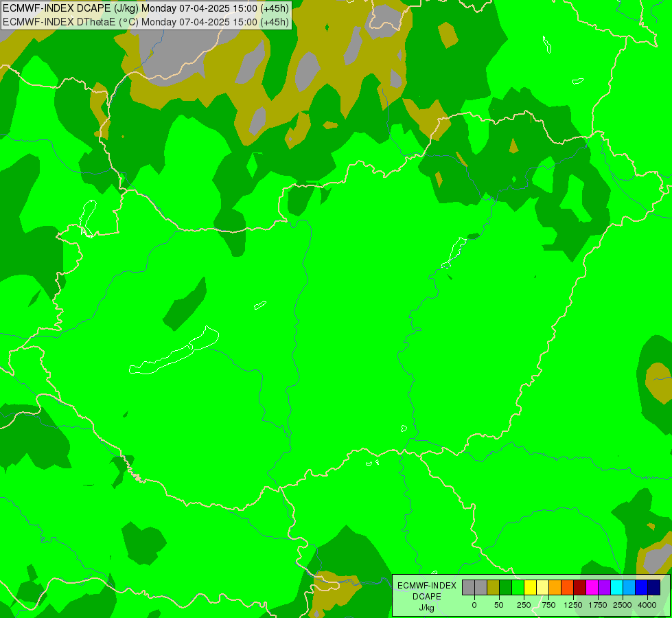Click the legend title ECMWF-INDEX

(x=427, y=586)
